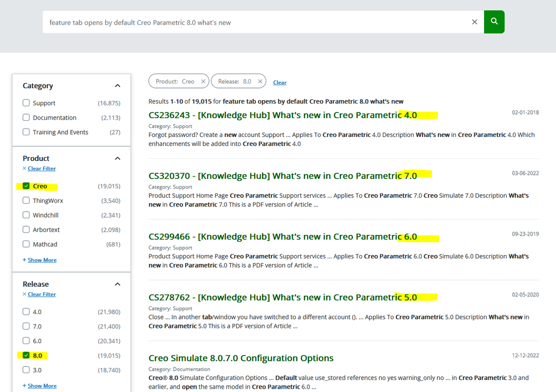Screen dimensions: 556x392
Task: Uncheck the 8.0 release checkbox
Action: pyautogui.click(x=26, y=355)
